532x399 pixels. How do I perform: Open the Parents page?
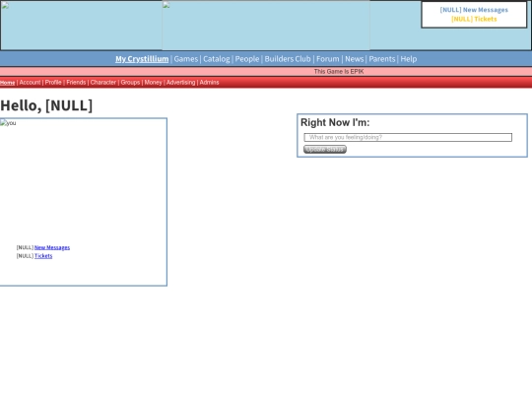pyautogui.click(x=382, y=59)
